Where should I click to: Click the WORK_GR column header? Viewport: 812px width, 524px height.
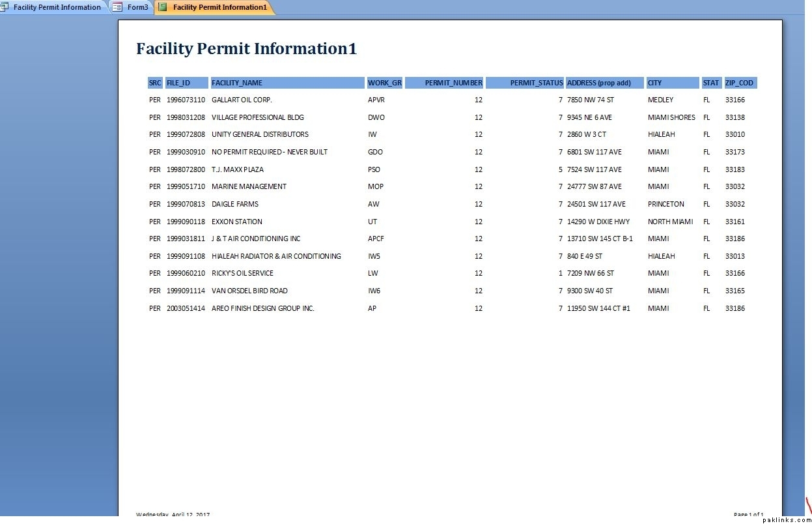click(384, 83)
